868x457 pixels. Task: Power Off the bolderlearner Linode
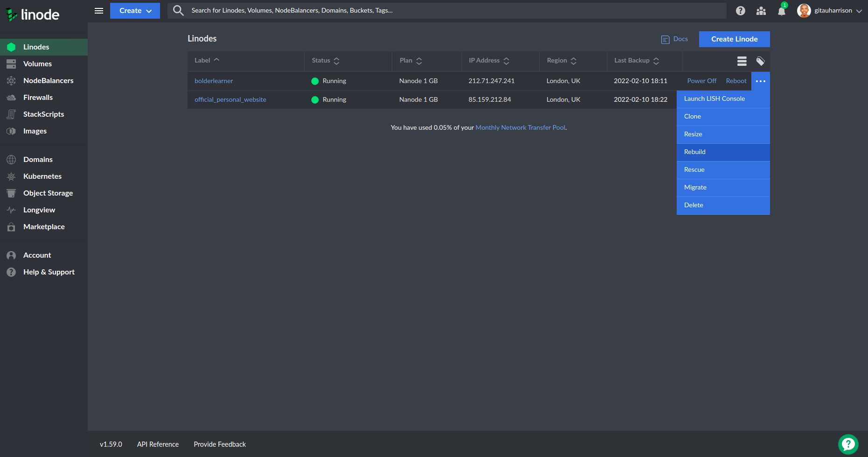(702, 81)
